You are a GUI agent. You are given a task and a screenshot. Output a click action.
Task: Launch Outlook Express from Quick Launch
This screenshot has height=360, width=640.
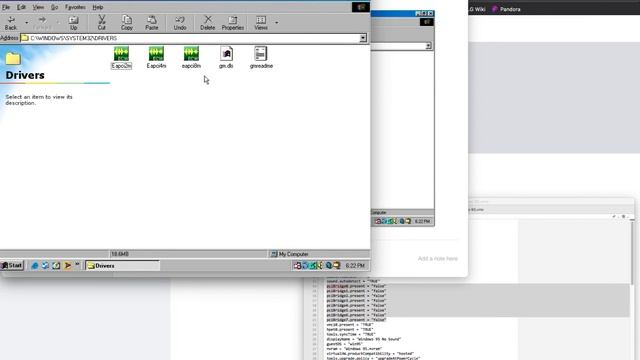coord(45,266)
